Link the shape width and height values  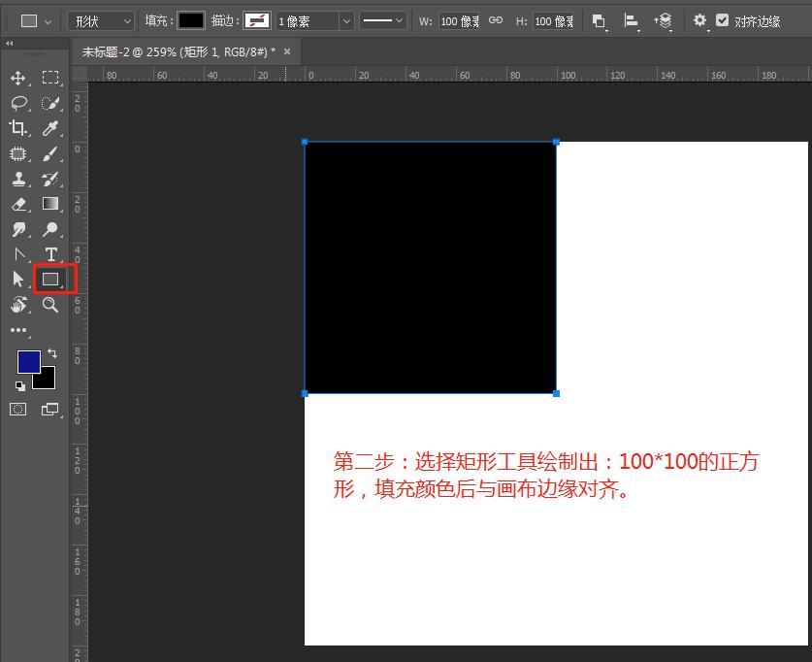pyautogui.click(x=495, y=20)
